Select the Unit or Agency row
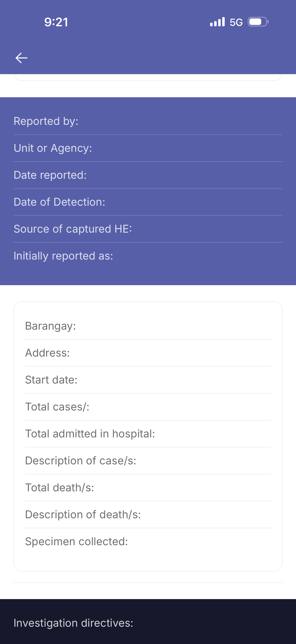Image resolution: width=296 pixels, height=644 pixels. coord(148,148)
